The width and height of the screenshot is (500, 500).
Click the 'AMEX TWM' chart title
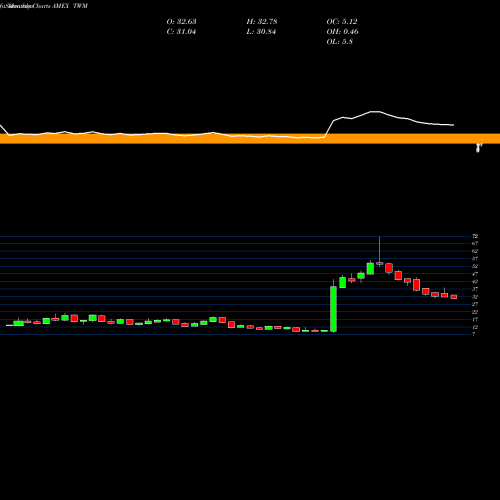pyautogui.click(x=70, y=6)
